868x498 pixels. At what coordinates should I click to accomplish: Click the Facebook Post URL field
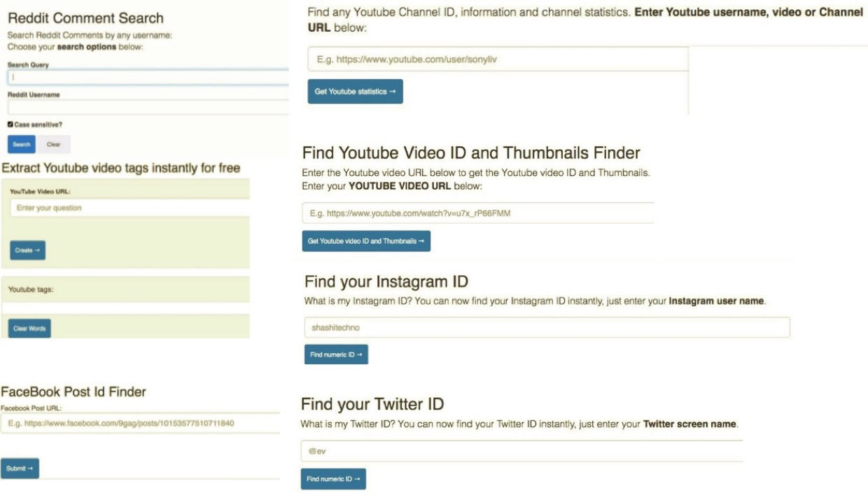point(140,423)
